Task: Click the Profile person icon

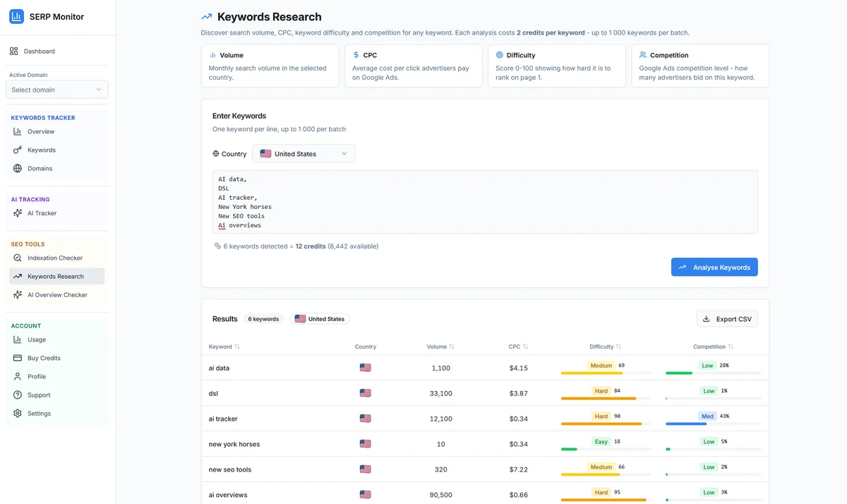Action: click(18, 377)
